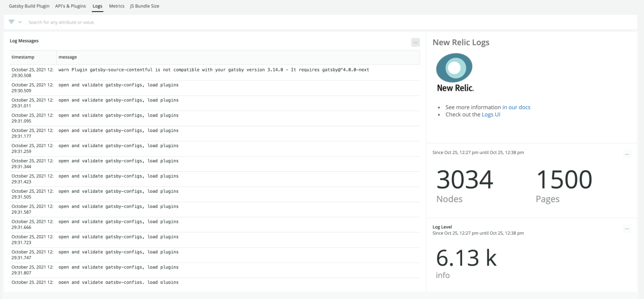Follow the 'in our docs' link
The image size is (644, 299).
(516, 107)
